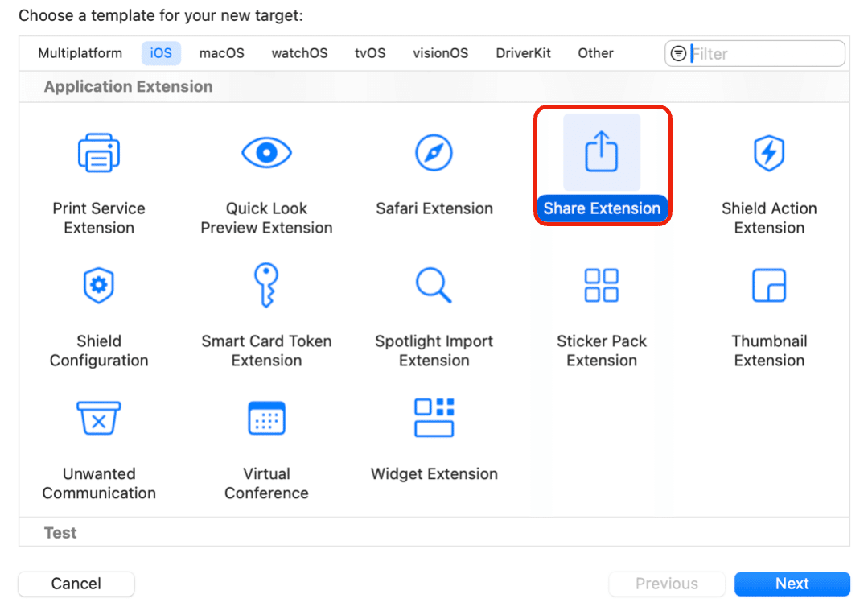Click the Cancel button

click(76, 584)
